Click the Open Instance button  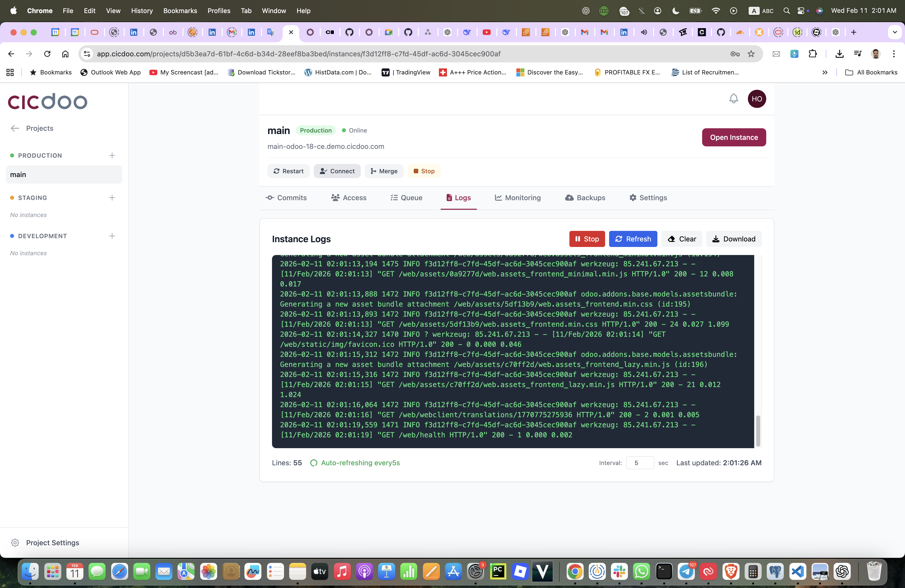pyautogui.click(x=734, y=137)
